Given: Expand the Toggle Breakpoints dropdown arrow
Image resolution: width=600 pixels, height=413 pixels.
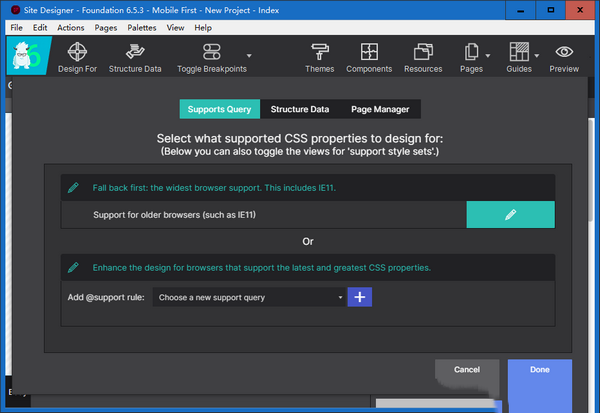Looking at the screenshot, I should (249, 56).
